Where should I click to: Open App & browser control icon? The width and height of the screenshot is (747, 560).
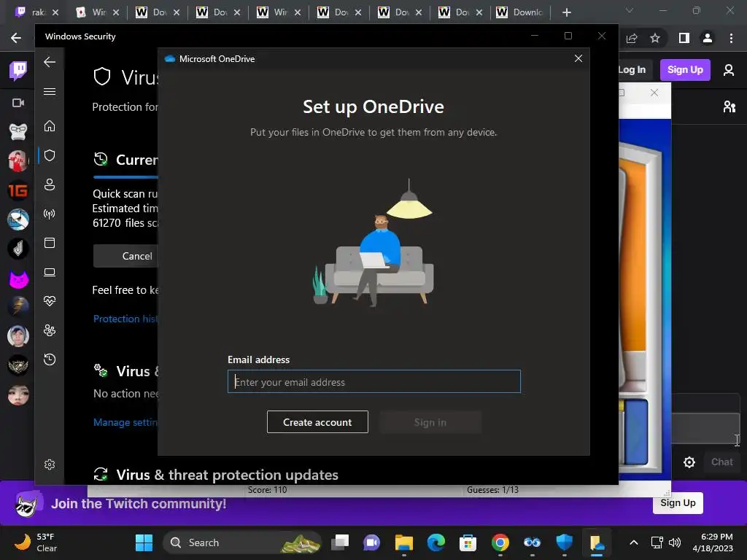50,243
